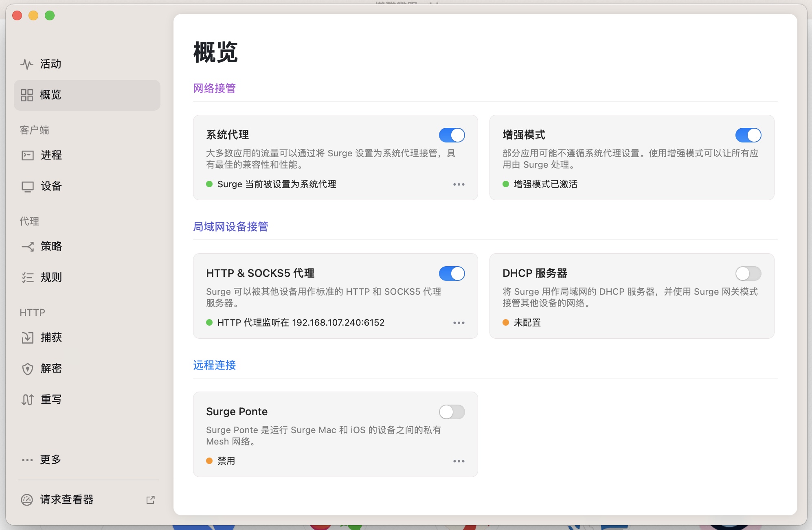Enable the Surge Ponte switch
The height and width of the screenshot is (530, 812).
pos(452,412)
